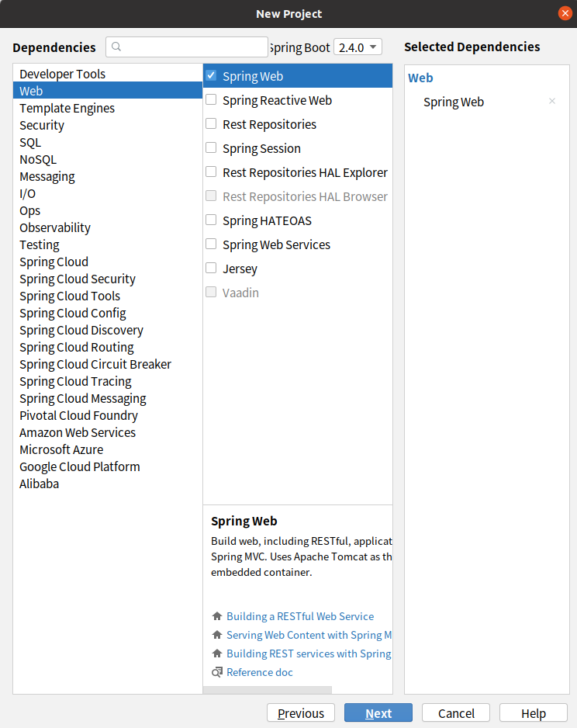Select the Spring Cloud category
The height and width of the screenshot is (728, 577).
[x=108, y=262]
